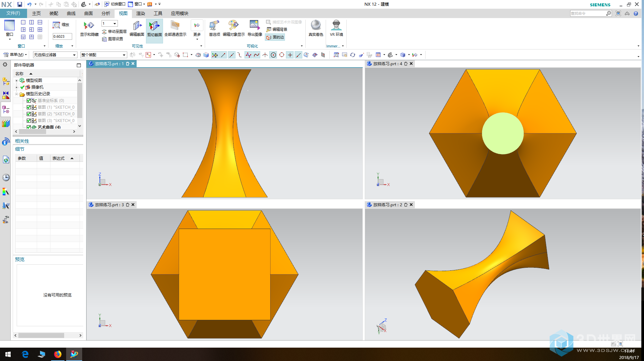Switch to the 渲染 (Render) ribbon tab
This screenshot has width=644, height=361.
tap(140, 13)
